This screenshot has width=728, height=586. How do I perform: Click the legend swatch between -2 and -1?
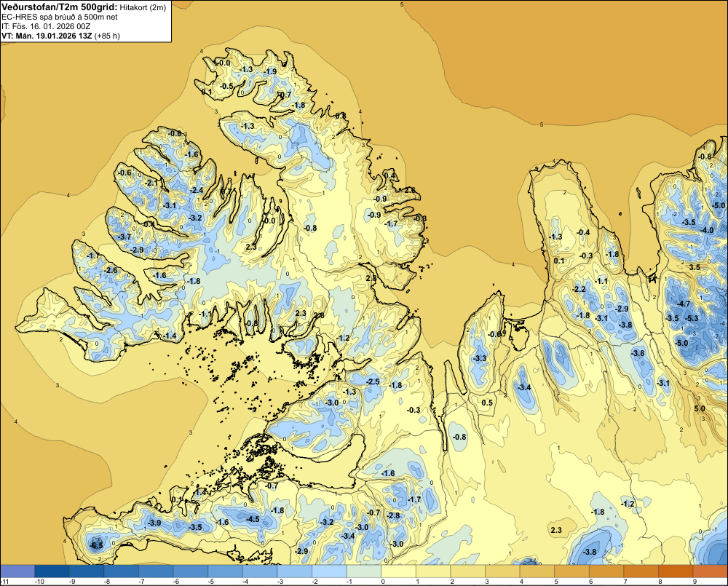pos(329,571)
